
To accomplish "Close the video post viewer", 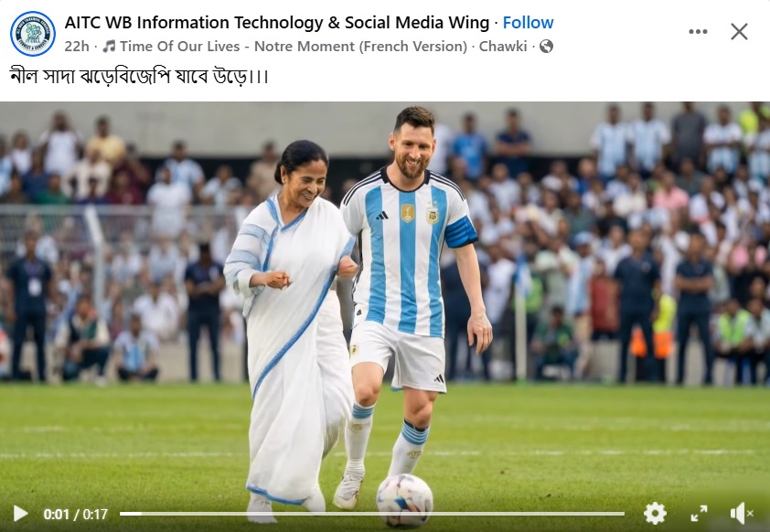I will point(739,32).
